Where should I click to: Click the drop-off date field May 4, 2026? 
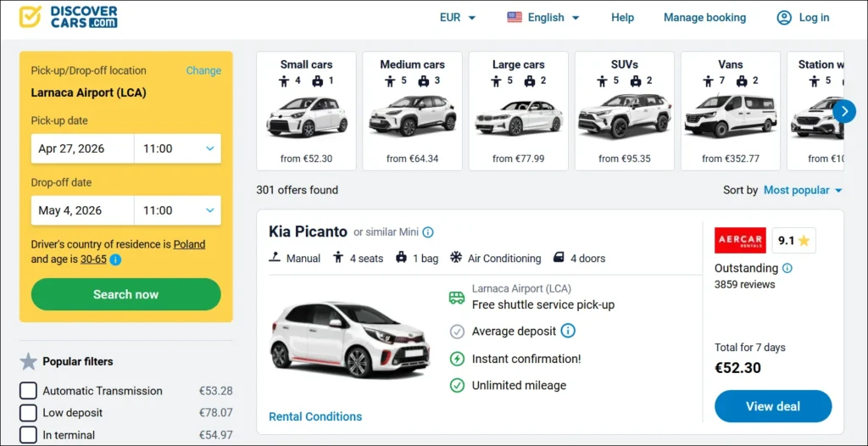pos(82,210)
